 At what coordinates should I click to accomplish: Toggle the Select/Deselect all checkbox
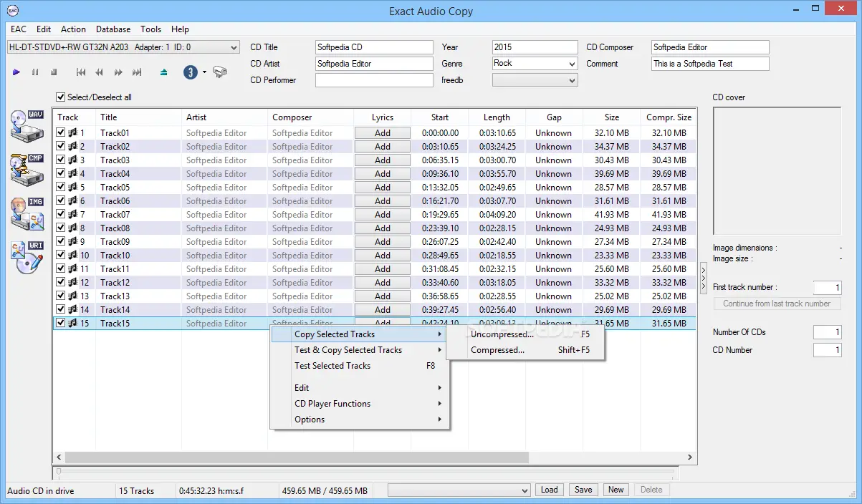tap(61, 97)
